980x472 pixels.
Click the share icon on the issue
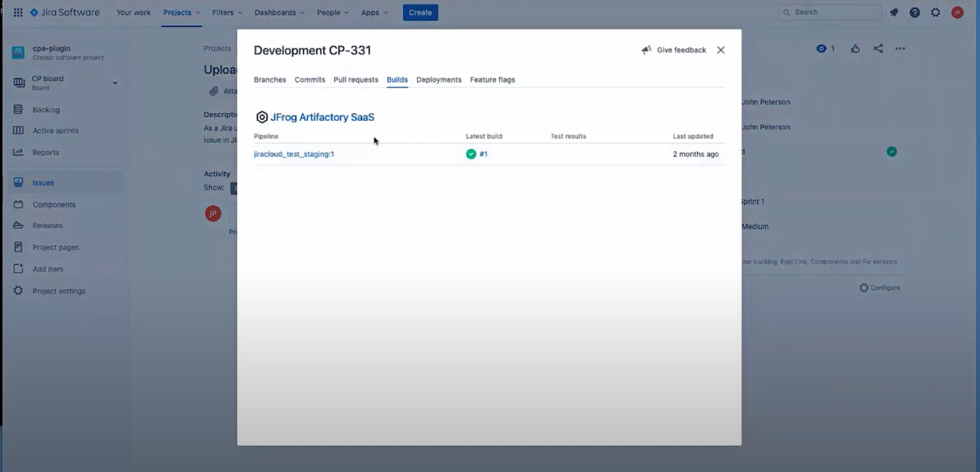coord(878,48)
